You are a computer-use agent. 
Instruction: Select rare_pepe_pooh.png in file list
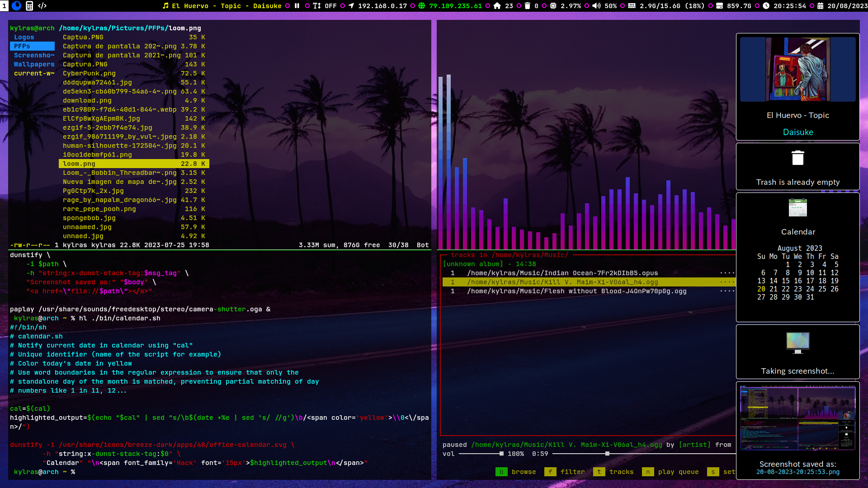point(134,209)
